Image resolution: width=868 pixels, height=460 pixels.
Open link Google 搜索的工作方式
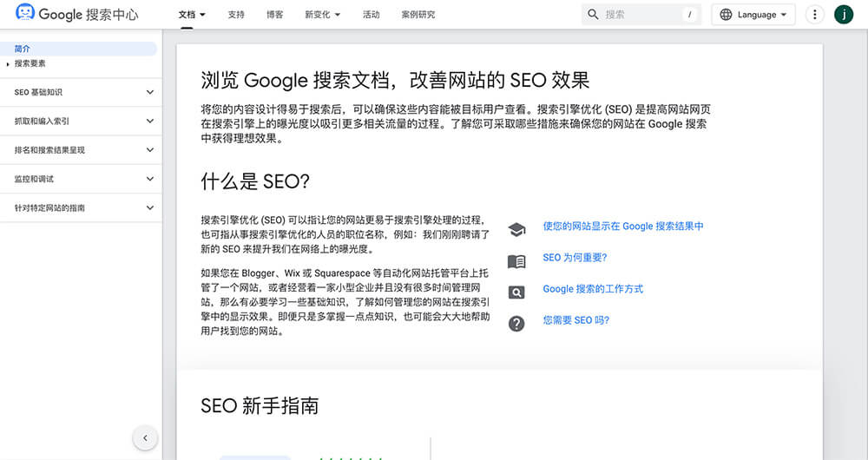pos(593,289)
